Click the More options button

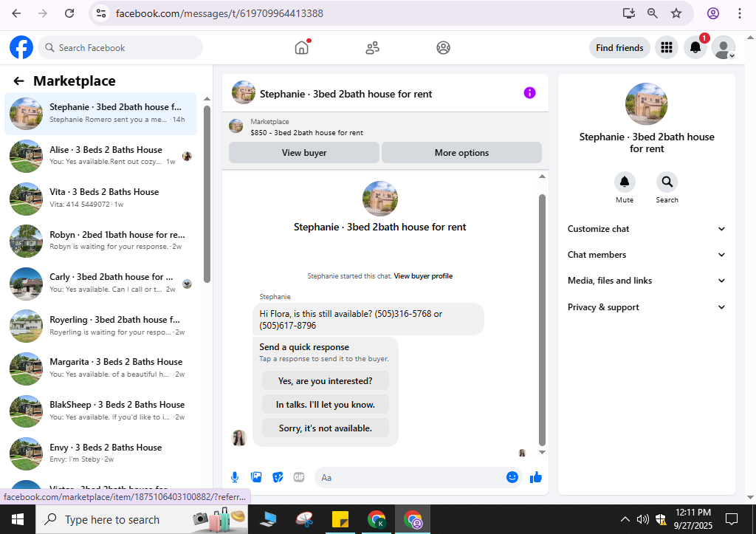pos(461,152)
